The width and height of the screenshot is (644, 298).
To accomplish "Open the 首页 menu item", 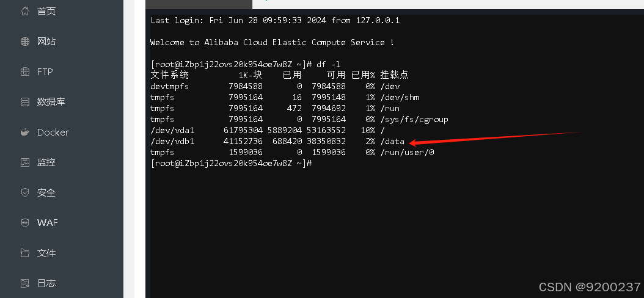I will pos(46,11).
